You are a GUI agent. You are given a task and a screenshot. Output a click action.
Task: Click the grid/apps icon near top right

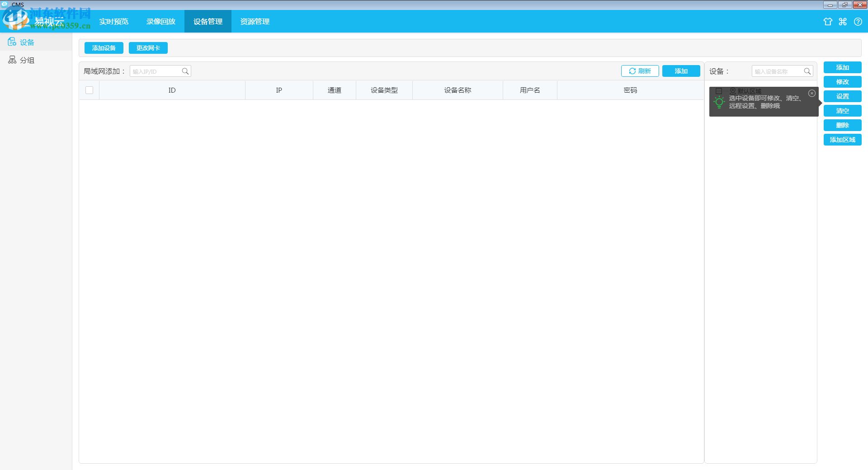[842, 22]
